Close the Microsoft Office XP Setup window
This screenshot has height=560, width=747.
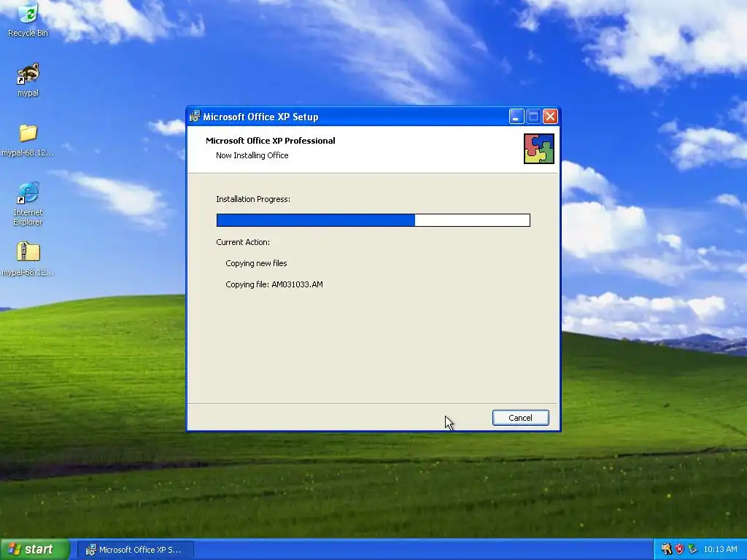pos(550,117)
